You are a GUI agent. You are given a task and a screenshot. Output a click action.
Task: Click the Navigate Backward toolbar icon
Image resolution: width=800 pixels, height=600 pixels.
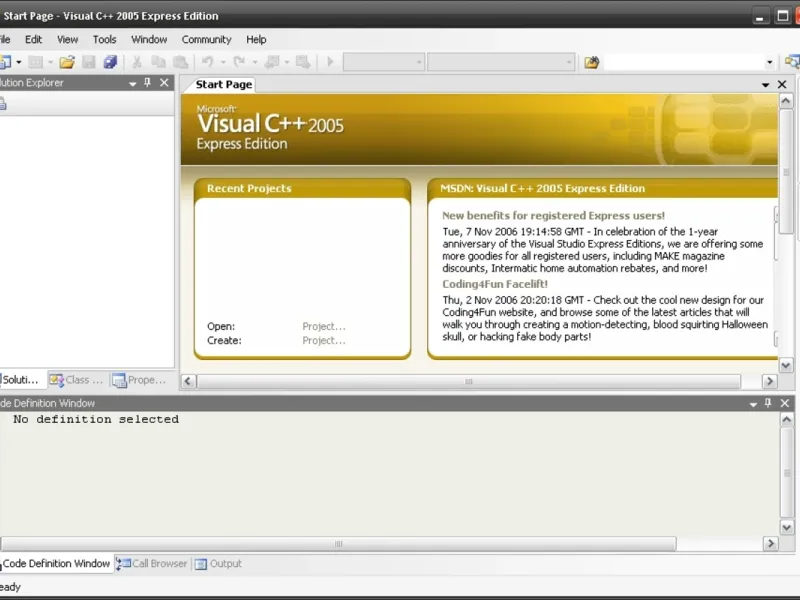point(272,62)
